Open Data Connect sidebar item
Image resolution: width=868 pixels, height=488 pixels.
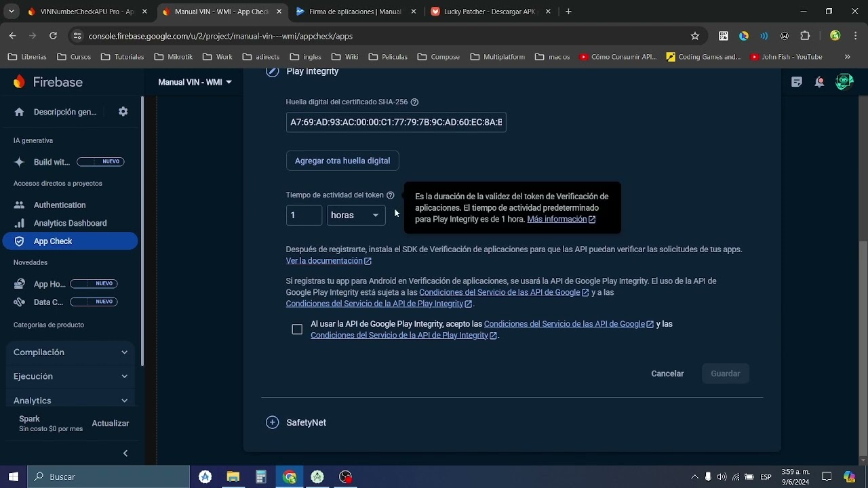71,302
